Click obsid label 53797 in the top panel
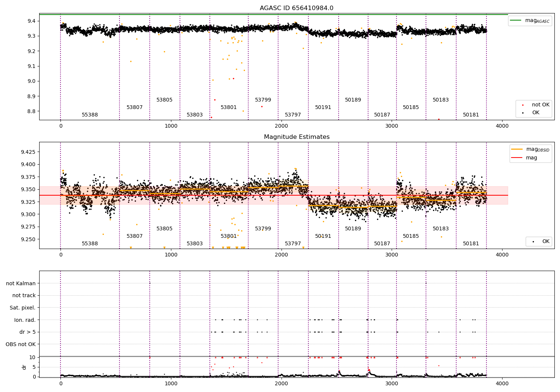This screenshot has width=560, height=392. tap(293, 115)
